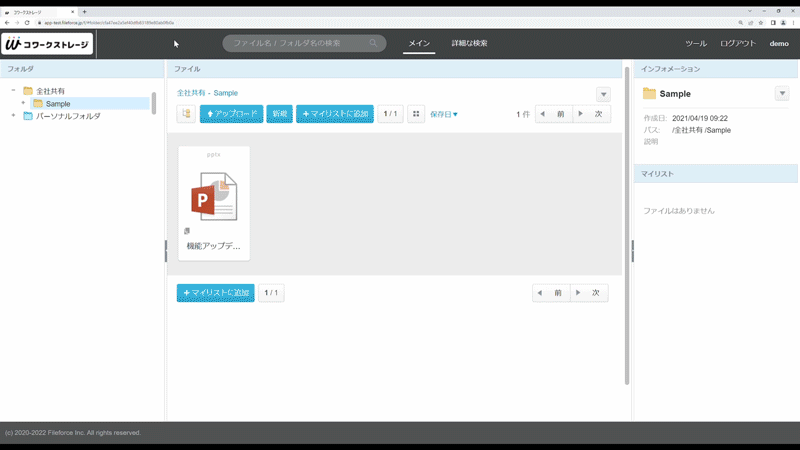Open the 保存日 sort dropdown

[444, 114]
